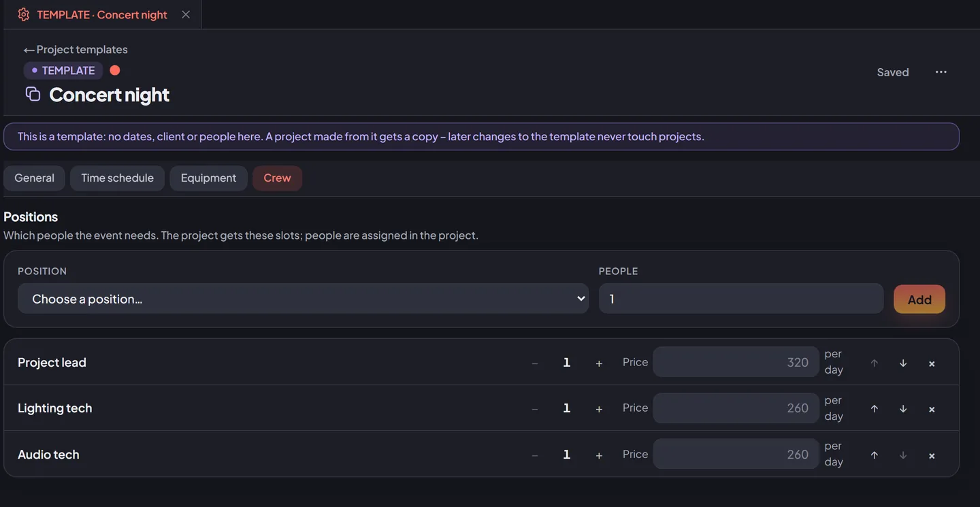Select the Equipment tab
This screenshot has width=980, height=507.
coord(208,178)
